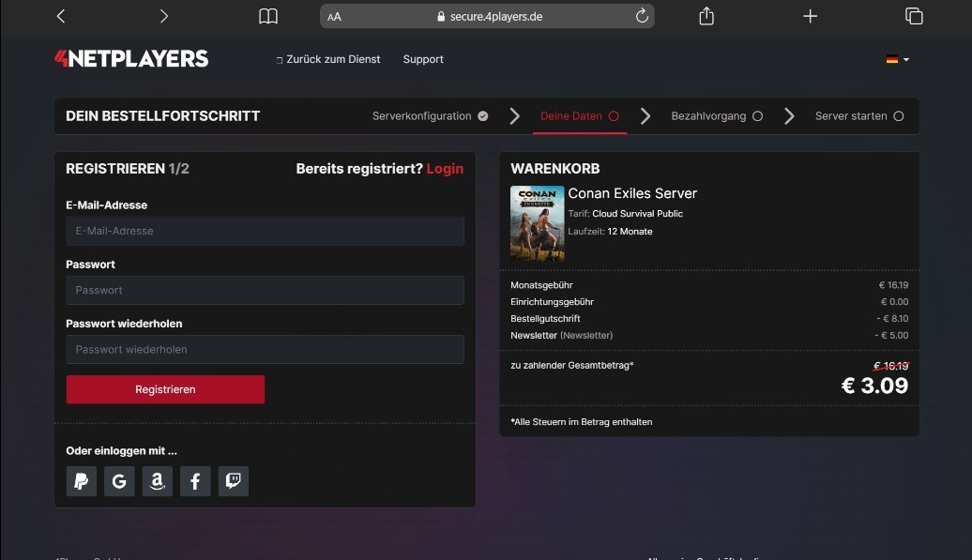
Task: Click the Monatsgebühr € 16.19 value
Action: click(x=893, y=285)
